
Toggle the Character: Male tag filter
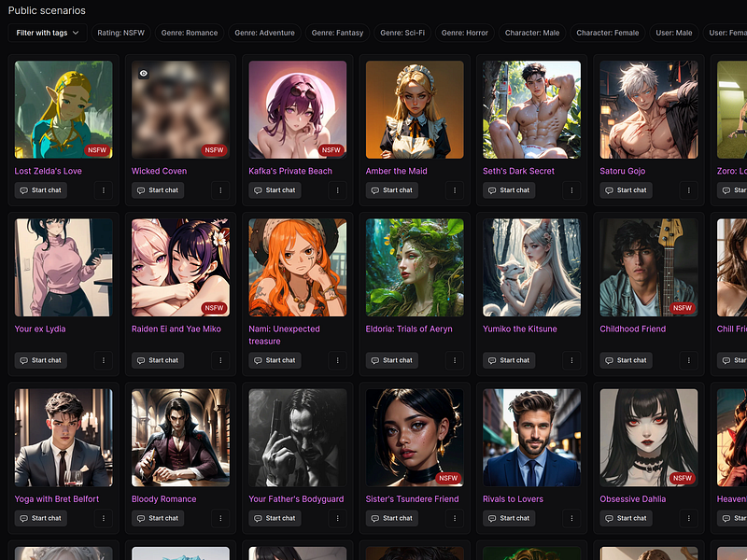(x=532, y=33)
